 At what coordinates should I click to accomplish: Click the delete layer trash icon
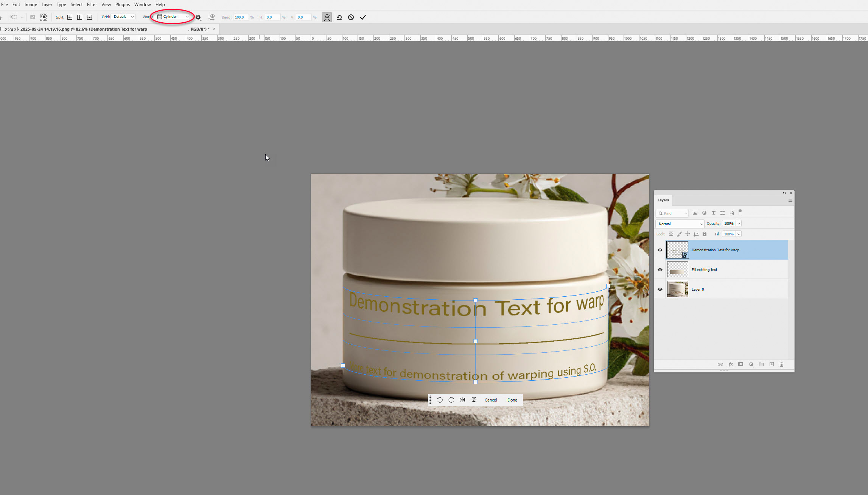782,364
